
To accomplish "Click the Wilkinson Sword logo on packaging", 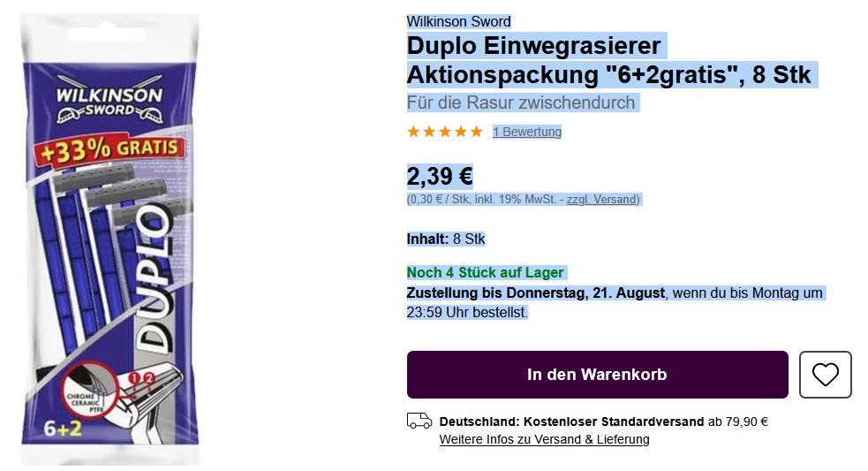I will (109, 103).
